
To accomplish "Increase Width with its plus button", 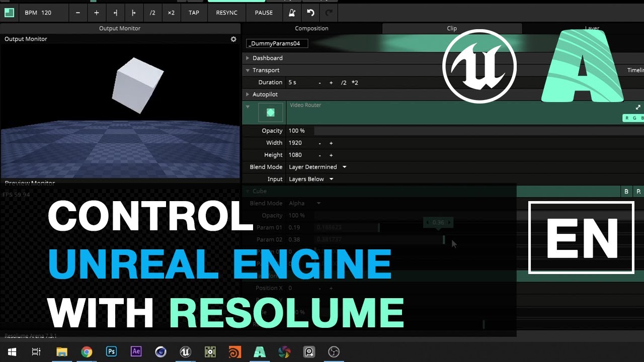I will [x=331, y=143].
